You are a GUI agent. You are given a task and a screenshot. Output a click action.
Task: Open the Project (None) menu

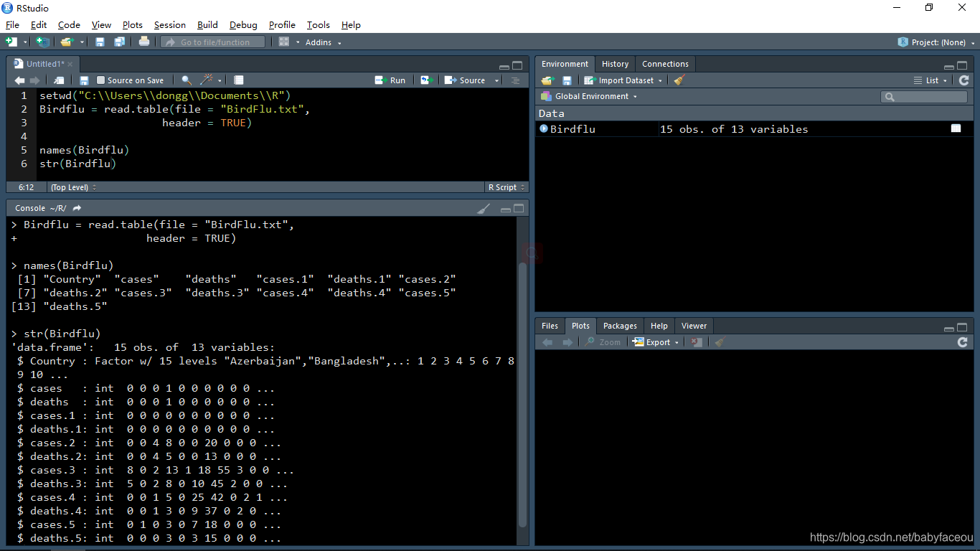pos(936,42)
